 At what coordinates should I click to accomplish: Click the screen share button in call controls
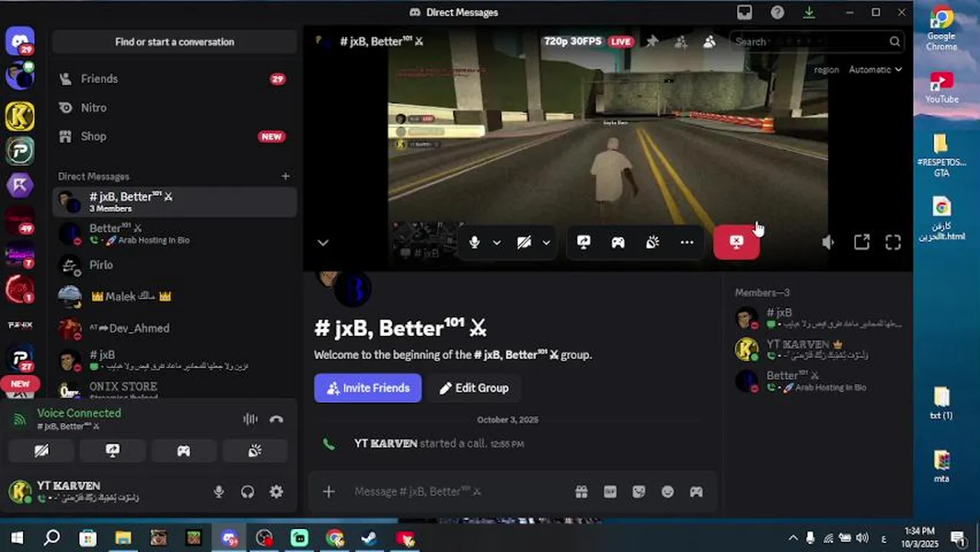(x=584, y=242)
